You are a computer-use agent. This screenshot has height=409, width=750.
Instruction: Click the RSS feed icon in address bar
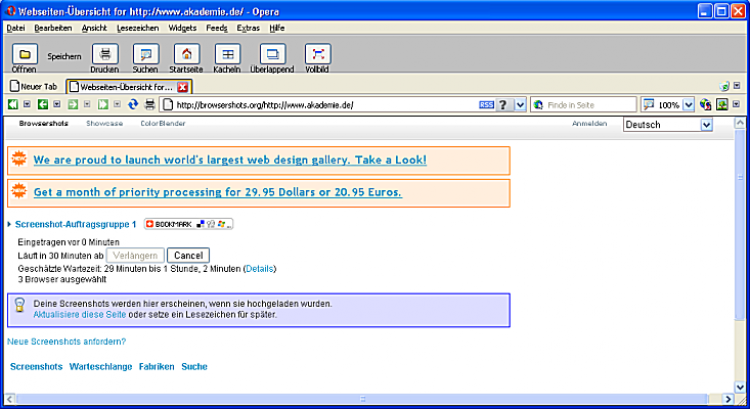(486, 104)
